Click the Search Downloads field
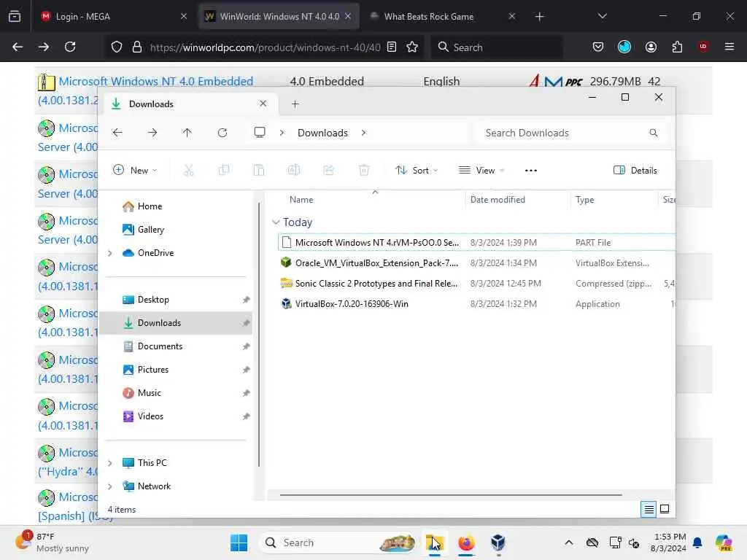The height and width of the screenshot is (560, 747). pyautogui.click(x=571, y=133)
